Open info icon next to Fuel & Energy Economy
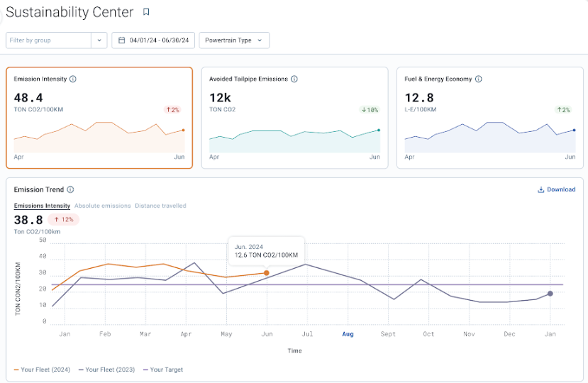Screen dimensions: 588x383 point(479,79)
